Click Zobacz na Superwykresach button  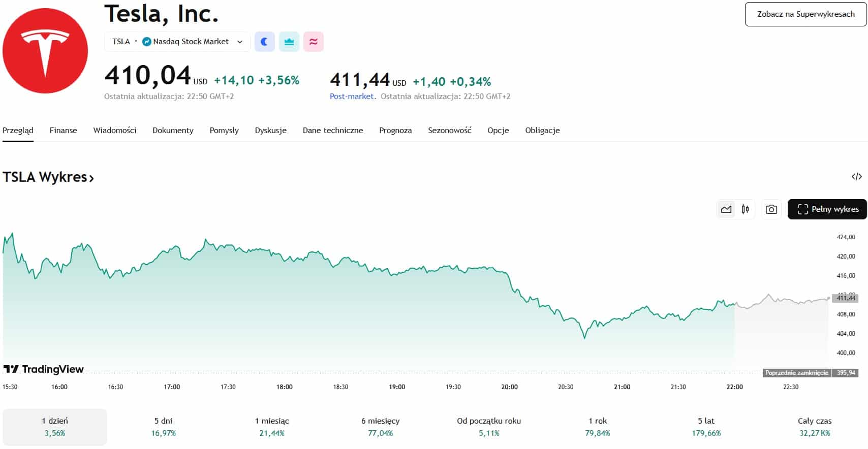805,14
